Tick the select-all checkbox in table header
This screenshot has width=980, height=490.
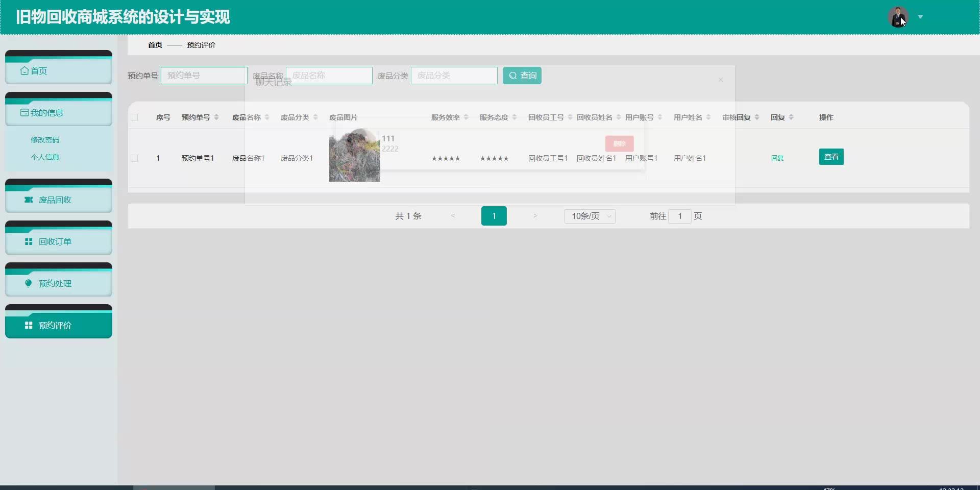click(134, 117)
